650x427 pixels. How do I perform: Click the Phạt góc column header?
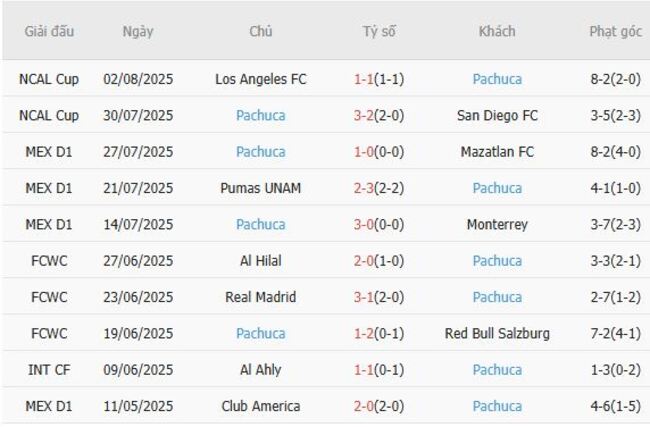(615, 32)
